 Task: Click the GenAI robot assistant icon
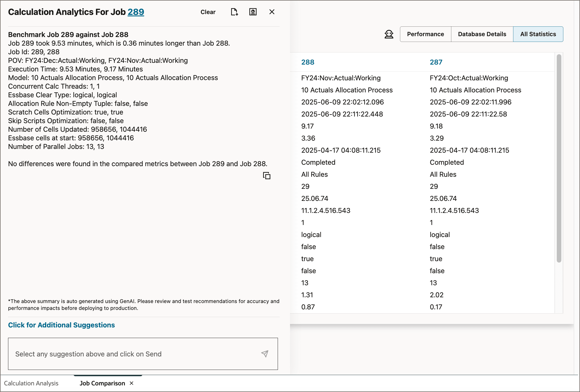click(389, 34)
